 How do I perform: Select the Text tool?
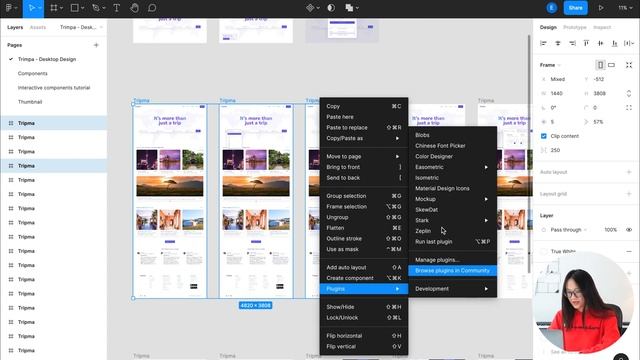point(116,8)
